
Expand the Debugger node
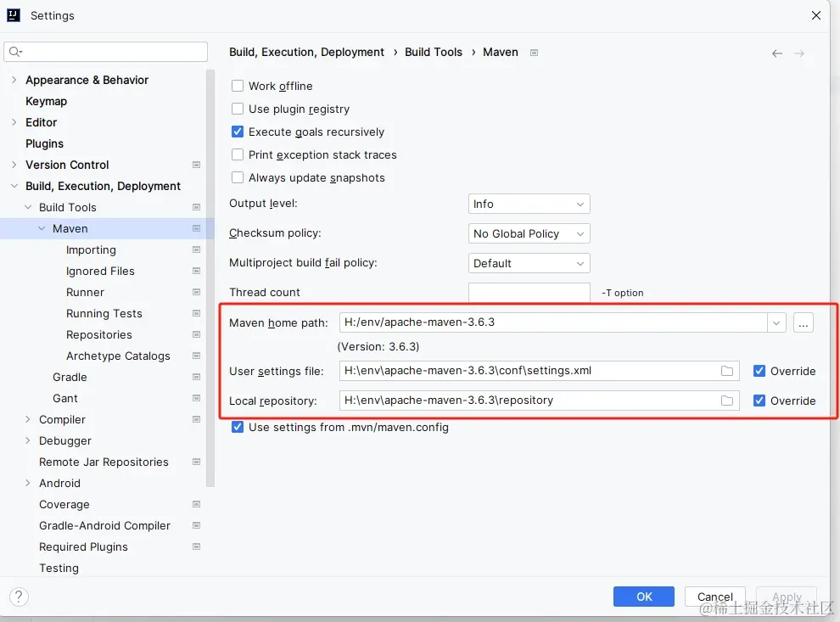click(28, 441)
